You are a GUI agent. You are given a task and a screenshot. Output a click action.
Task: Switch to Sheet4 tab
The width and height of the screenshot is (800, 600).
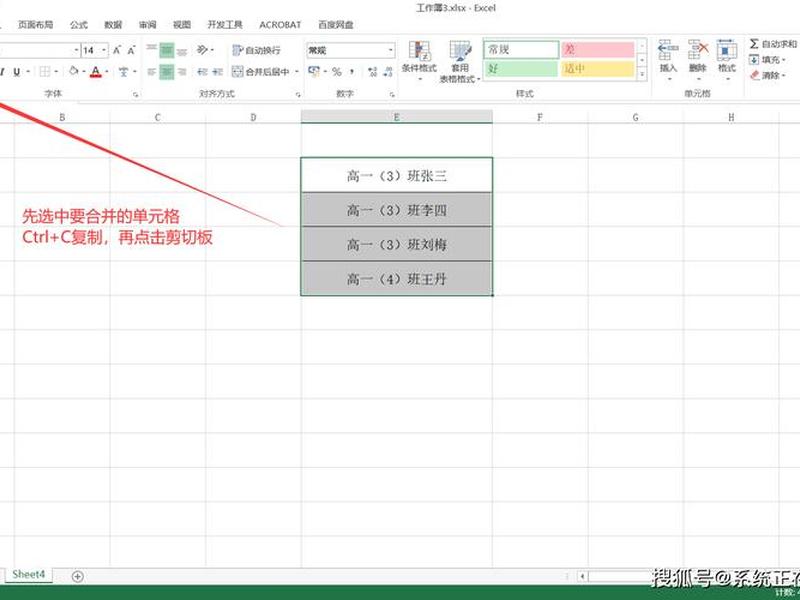click(x=29, y=574)
